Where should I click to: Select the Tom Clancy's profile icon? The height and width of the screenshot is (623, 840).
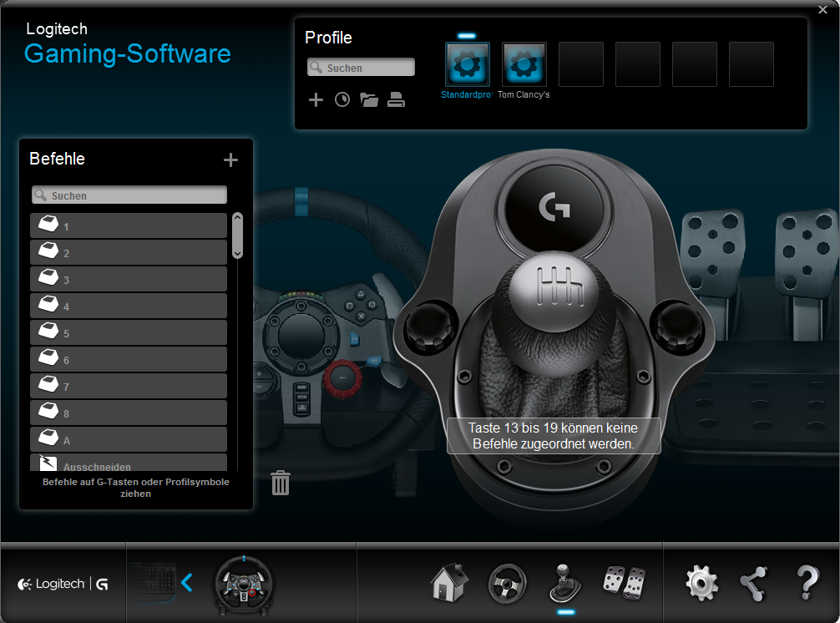524,64
